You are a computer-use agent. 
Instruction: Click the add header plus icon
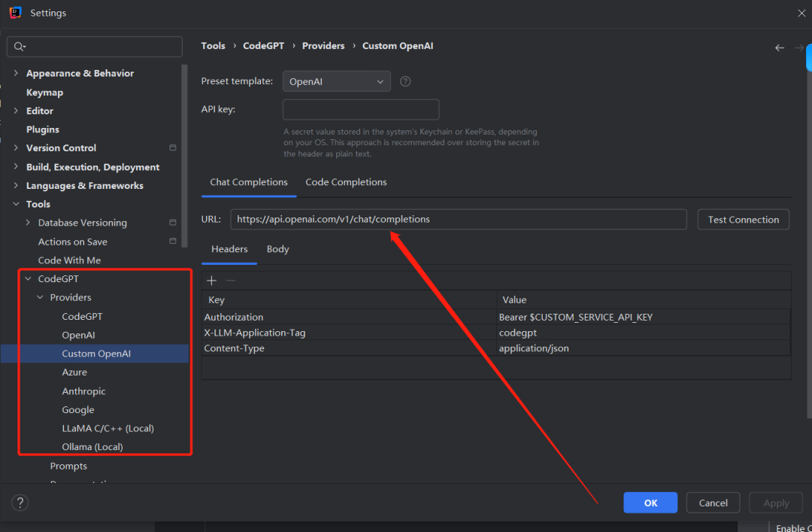click(211, 281)
